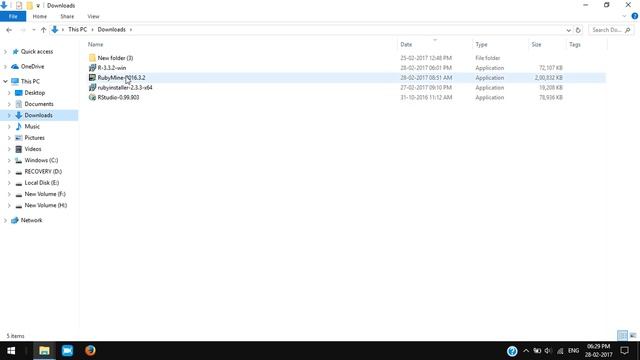Viewport: 640px width, 360px height.
Task: Open address bar history dropdown
Action: [x=569, y=30]
